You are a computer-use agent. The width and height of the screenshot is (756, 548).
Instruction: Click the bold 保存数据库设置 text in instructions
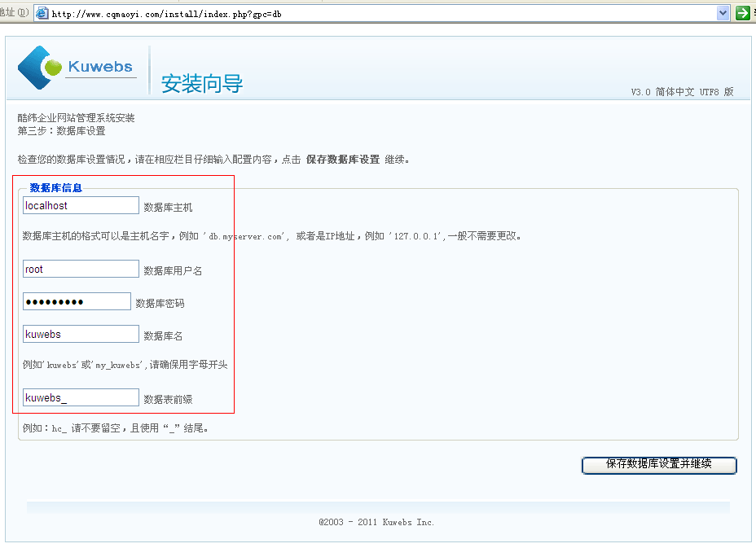click(343, 160)
